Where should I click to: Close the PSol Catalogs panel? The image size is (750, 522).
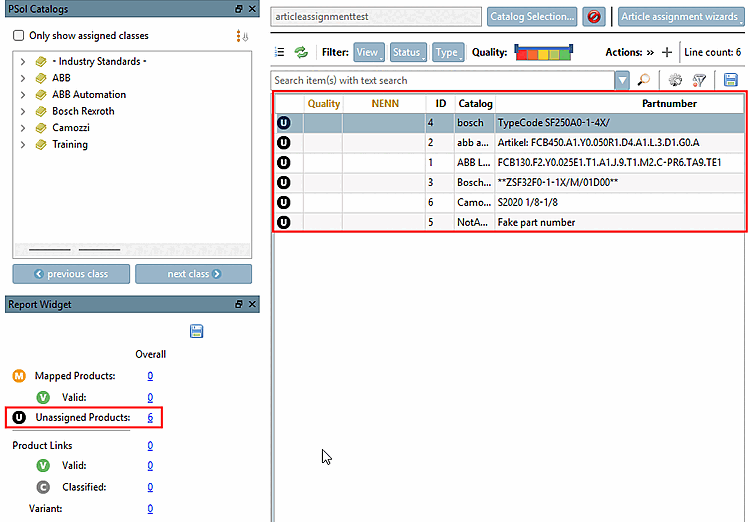(253, 9)
